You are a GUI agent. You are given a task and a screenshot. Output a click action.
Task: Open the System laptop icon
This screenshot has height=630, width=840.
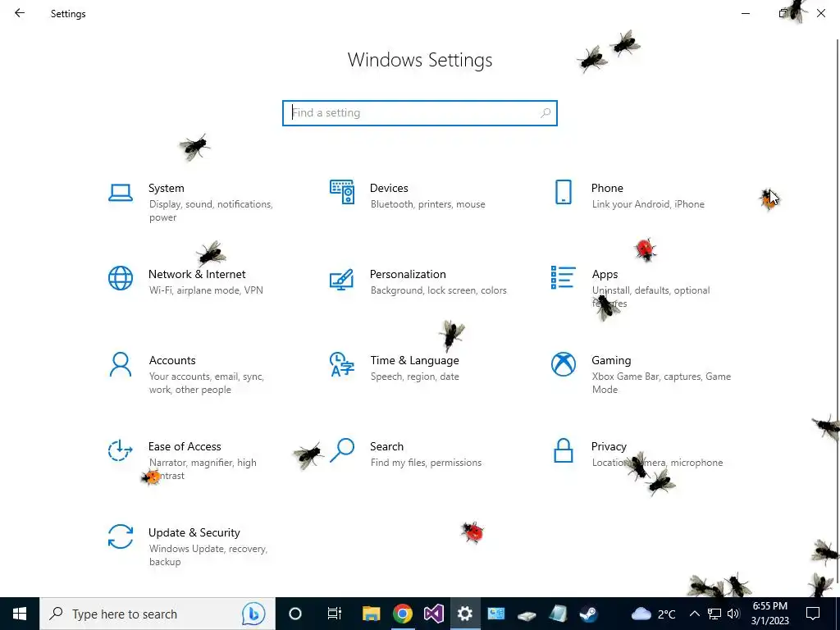point(121,192)
